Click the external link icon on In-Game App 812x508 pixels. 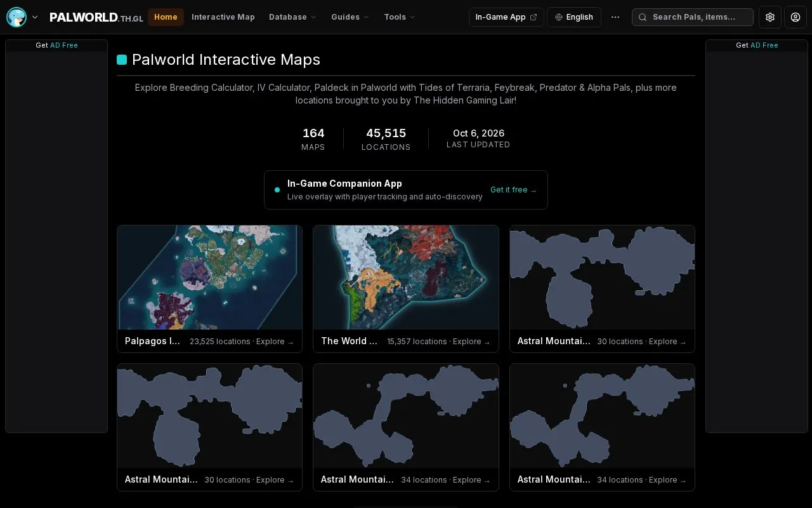(x=534, y=17)
